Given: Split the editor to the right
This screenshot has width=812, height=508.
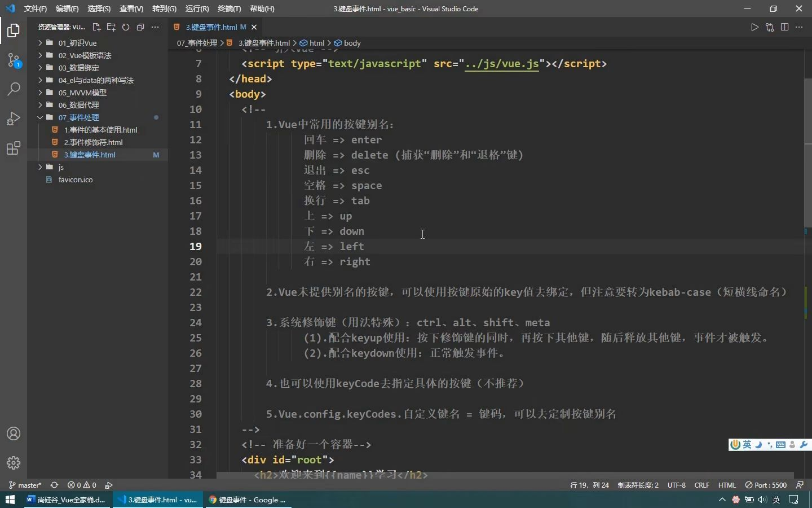Looking at the screenshot, I should coord(784,27).
